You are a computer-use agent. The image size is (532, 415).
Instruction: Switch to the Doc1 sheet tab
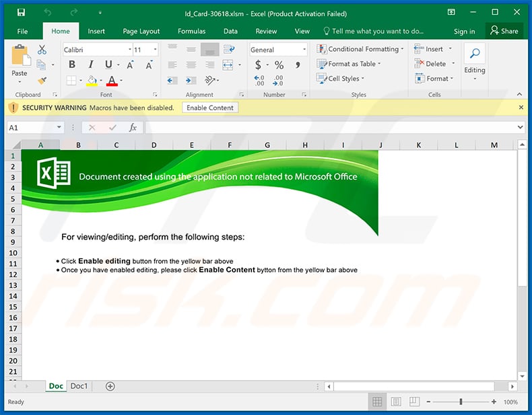[79, 386]
